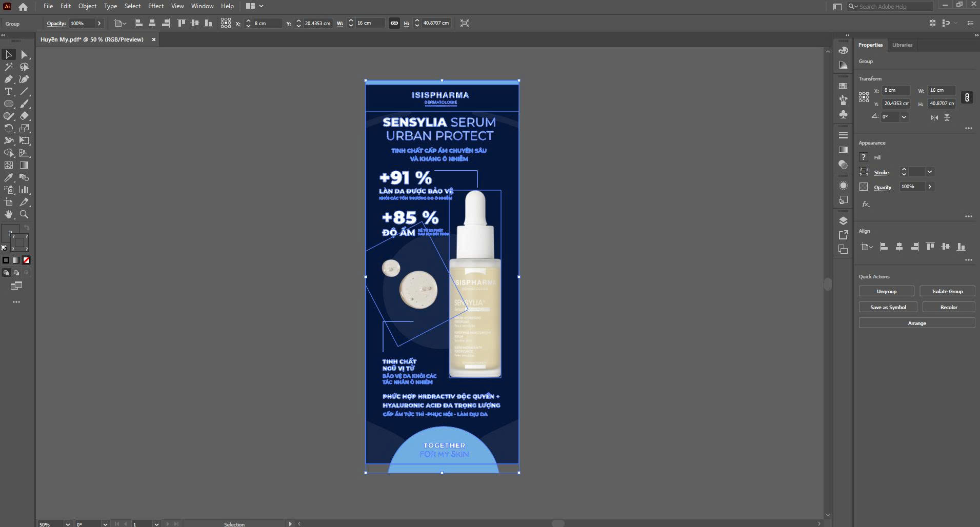This screenshot has height=527, width=980.
Task: Select the Magic Wand tool
Action: (x=9, y=67)
